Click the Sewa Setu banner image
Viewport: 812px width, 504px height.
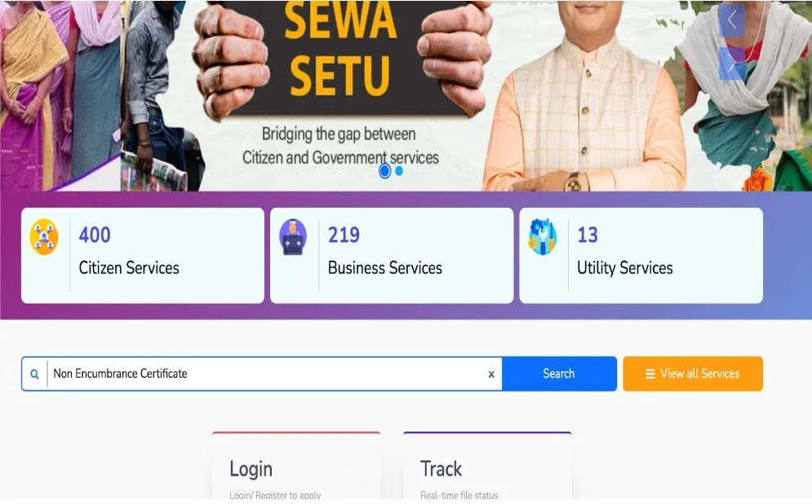pyautogui.click(x=406, y=95)
